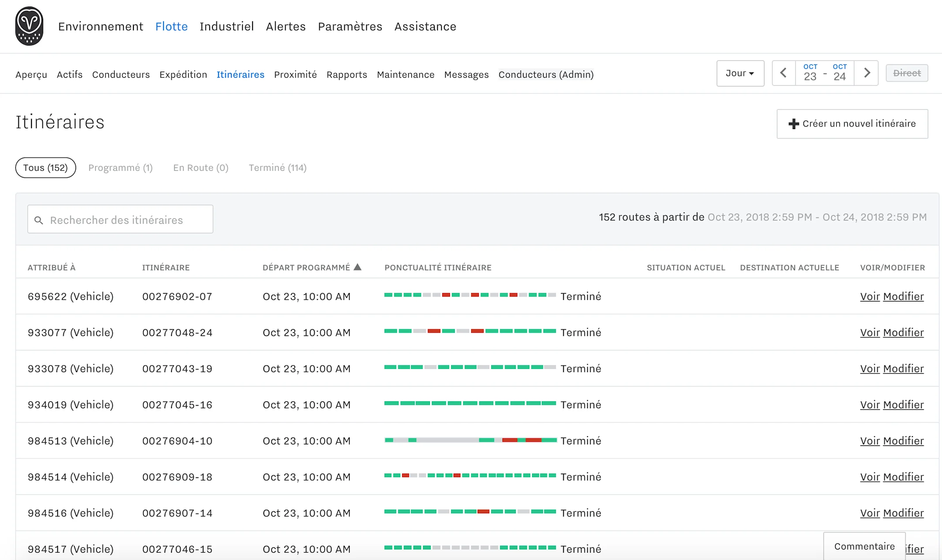Filter by Terminé (114) routes
942x560 pixels.
coord(277,168)
